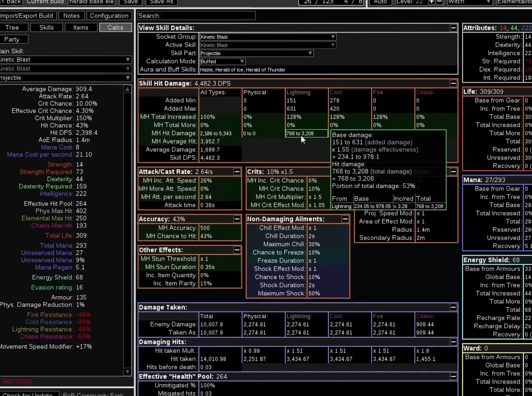
Task: Increase character level with plus button
Action: [431, 2]
